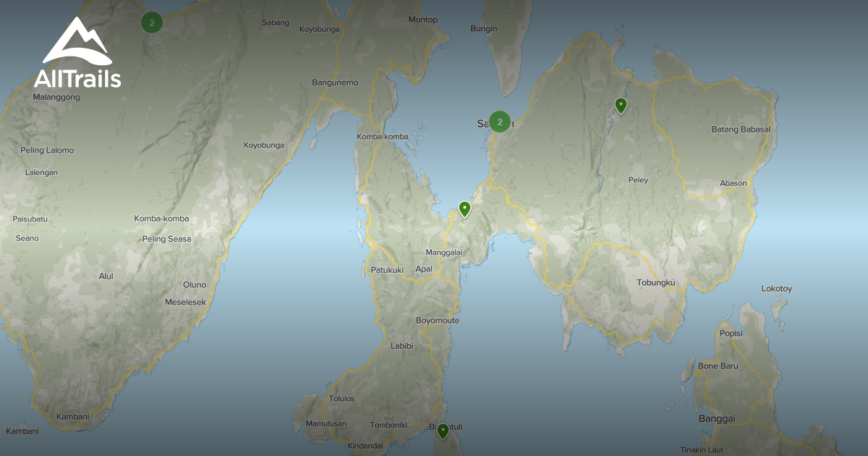This screenshot has height=456, width=868.
Task: Select the Patukuki place label
Action: pos(388,269)
